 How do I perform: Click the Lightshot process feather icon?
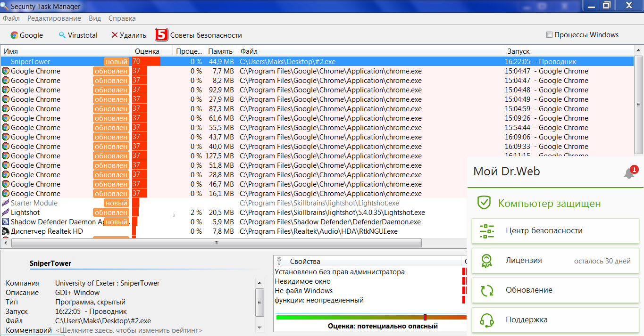pos(6,213)
